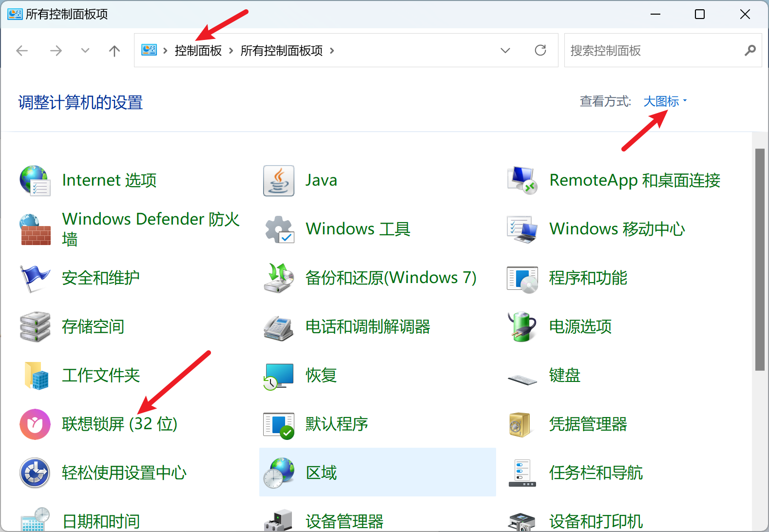The width and height of the screenshot is (769, 532).
Task: Go back with the left arrow button
Action: [22, 51]
